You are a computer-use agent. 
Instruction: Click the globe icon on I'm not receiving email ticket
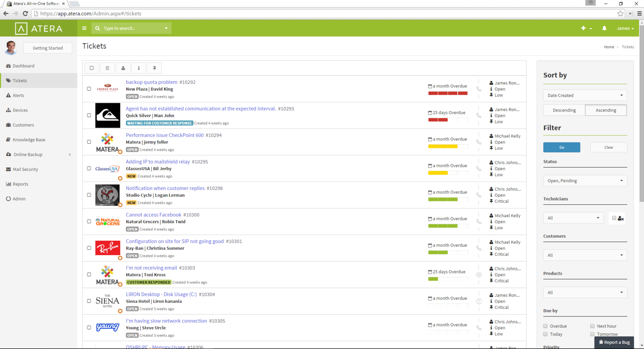[x=479, y=275]
